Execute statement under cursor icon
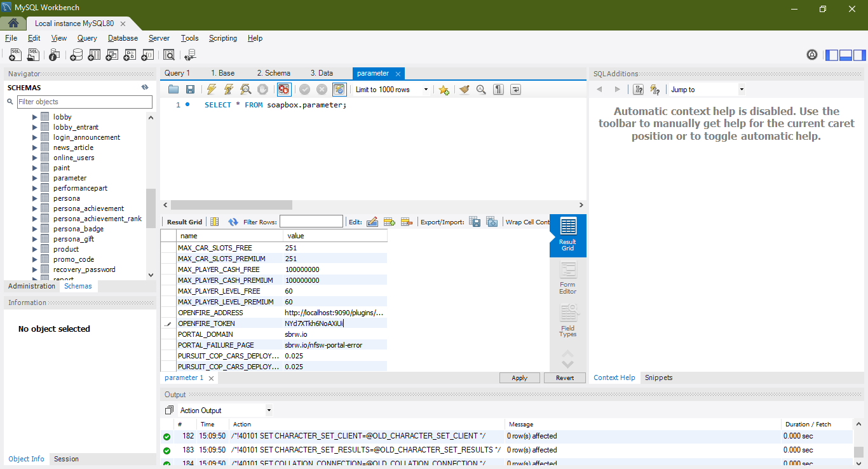 pos(229,90)
